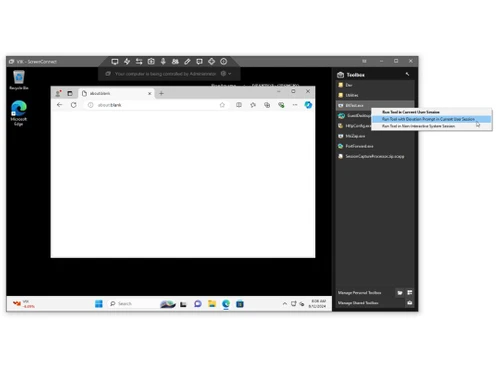The image size is (500, 375).
Task: Open Windows Start menu
Action: tap(99, 304)
